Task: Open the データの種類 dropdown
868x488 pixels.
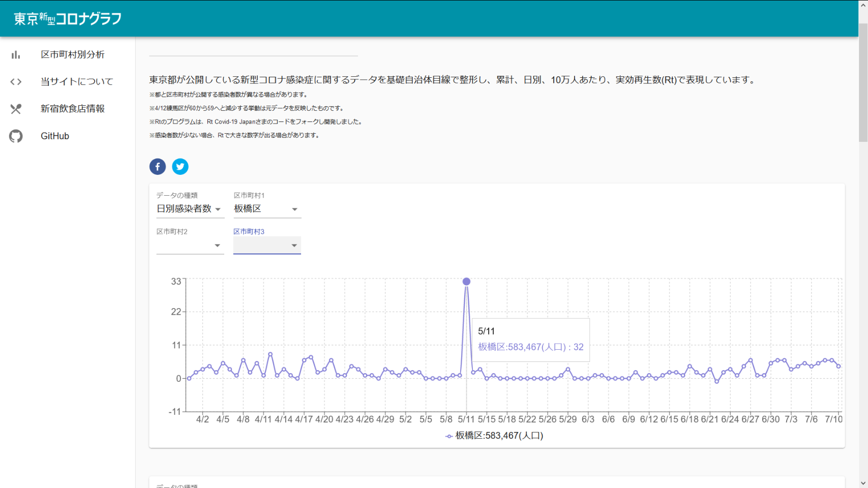Action: (190, 209)
